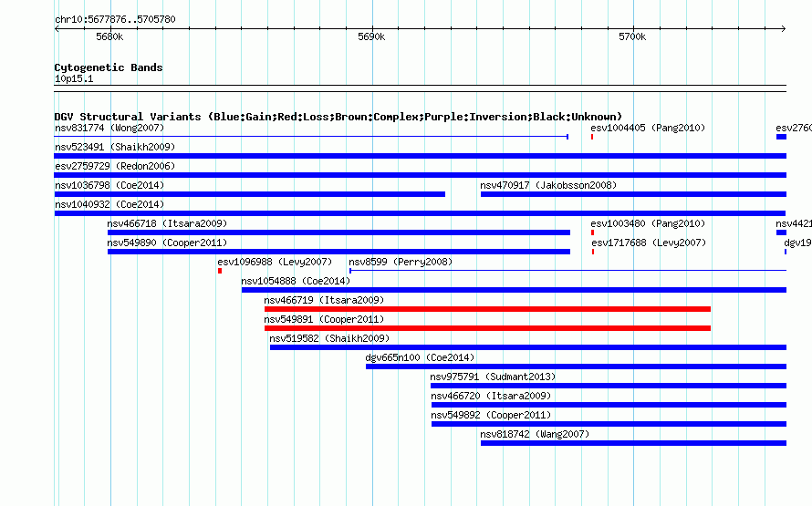Click the blue dgv665n100 gain bar
This screenshot has height=506, width=812.
[x=576, y=367]
